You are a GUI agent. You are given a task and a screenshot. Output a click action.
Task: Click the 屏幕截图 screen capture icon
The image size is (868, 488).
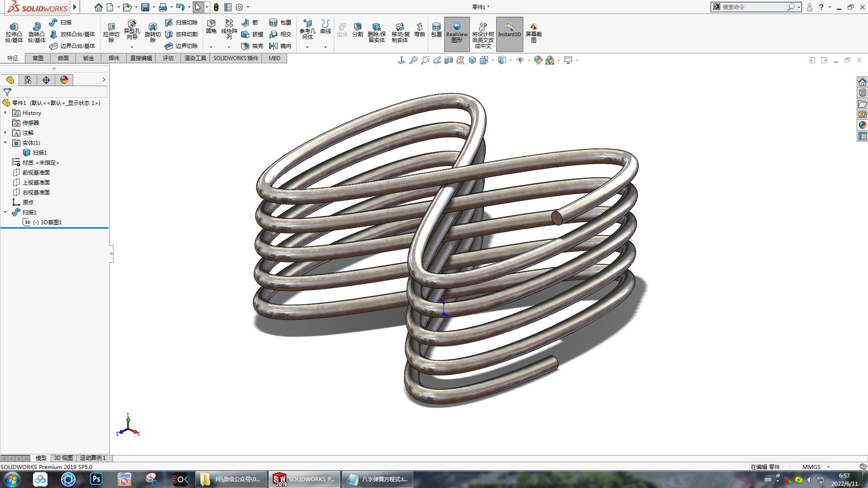coord(533,33)
